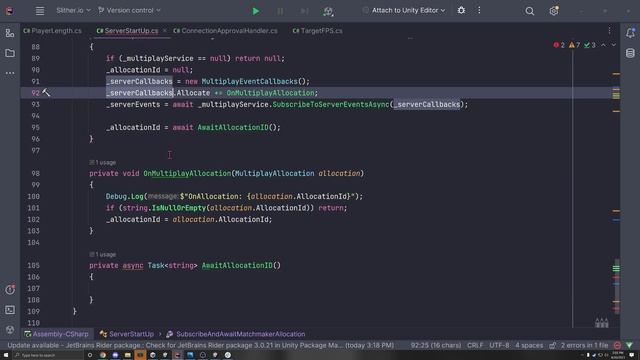Open the main hamburger menu
The image size is (640, 360).
(x=40, y=11)
